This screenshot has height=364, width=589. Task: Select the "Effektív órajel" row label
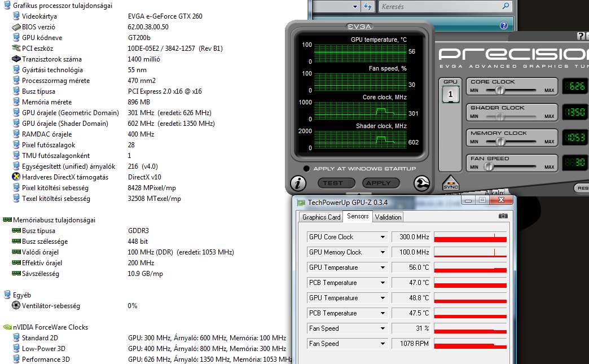42,263
